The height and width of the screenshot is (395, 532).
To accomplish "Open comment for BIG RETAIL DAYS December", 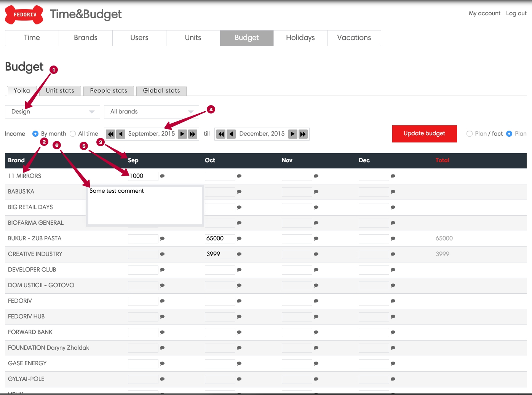I will [393, 207].
